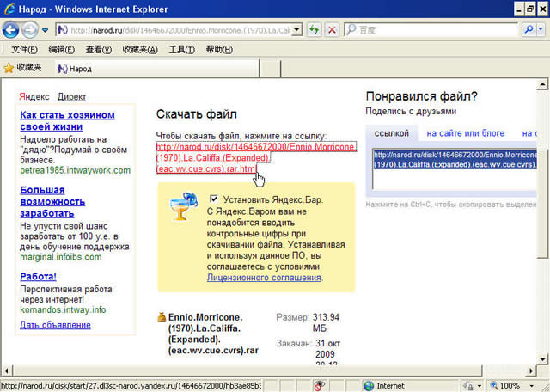Open the search provider dropdown arrow
The height and width of the screenshot is (392, 550).
coord(541,30)
